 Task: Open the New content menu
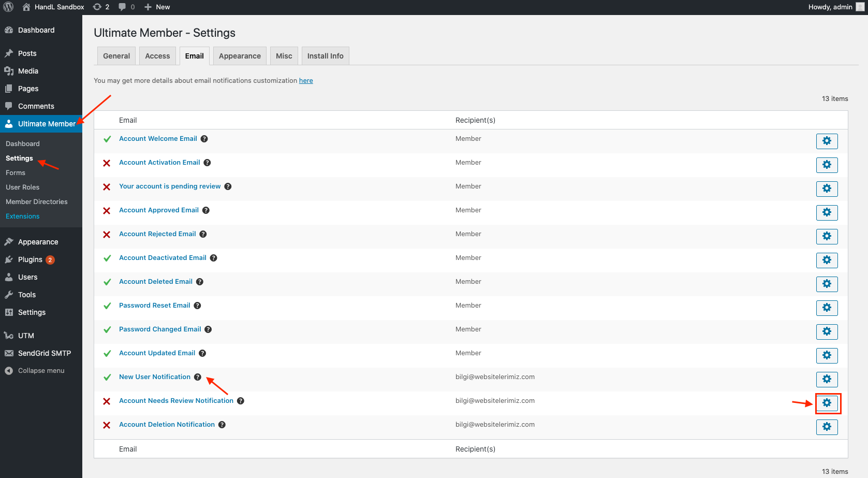pyautogui.click(x=157, y=7)
